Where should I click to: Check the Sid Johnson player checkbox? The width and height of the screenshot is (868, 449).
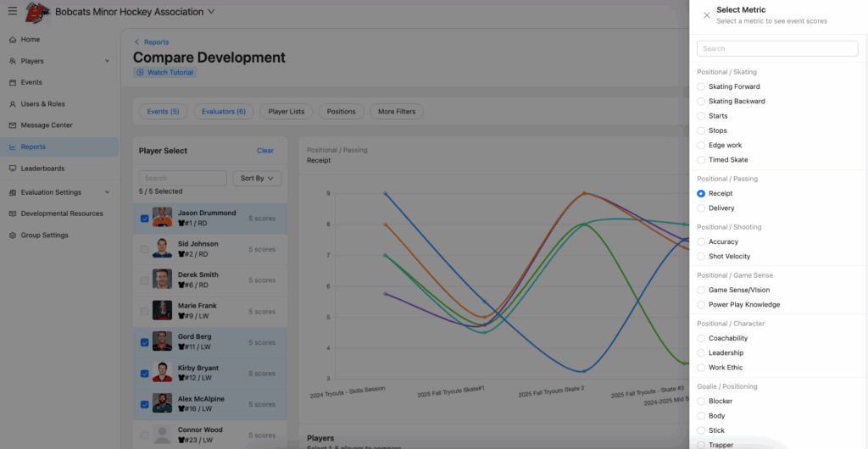click(x=145, y=249)
